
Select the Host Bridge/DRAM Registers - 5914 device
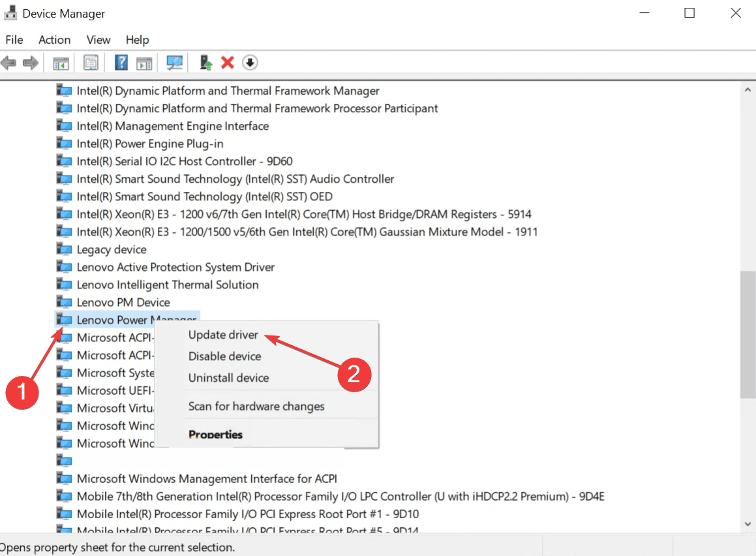pos(304,214)
